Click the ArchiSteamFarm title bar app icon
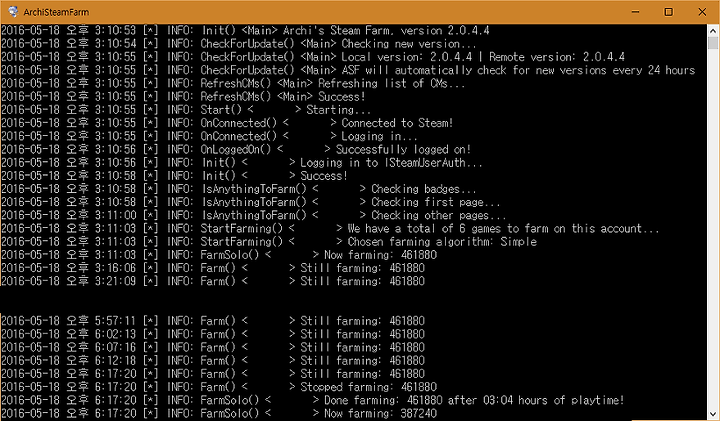720x421 pixels. point(13,12)
